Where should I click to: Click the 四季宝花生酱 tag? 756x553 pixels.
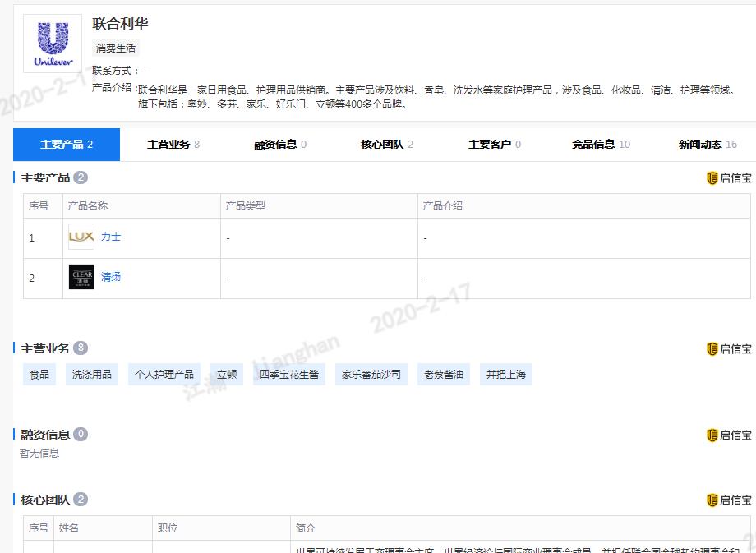click(288, 374)
